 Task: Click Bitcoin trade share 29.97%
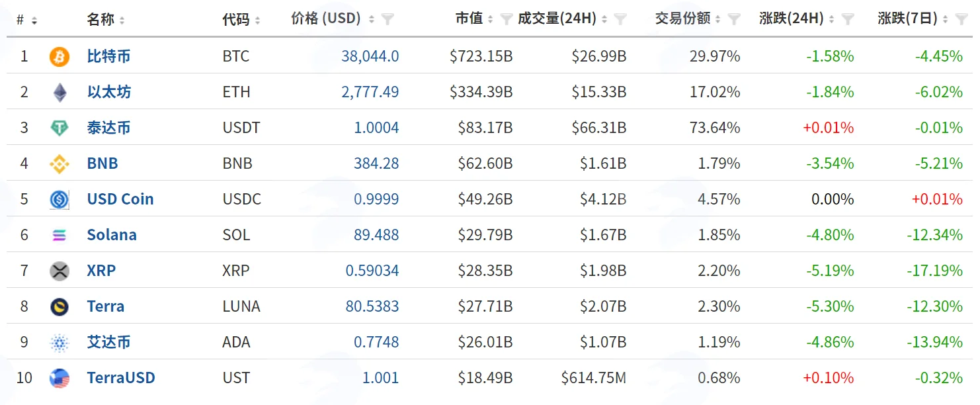pyautogui.click(x=715, y=56)
